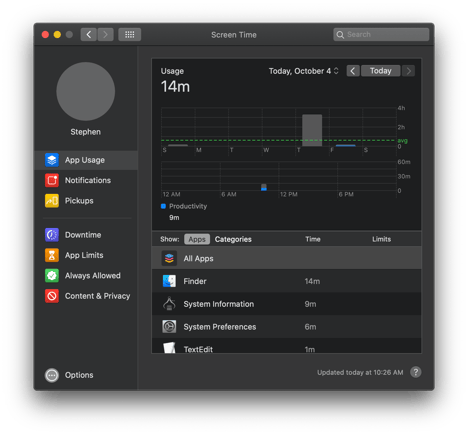Screen dimensions: 468x435
Task: Go back with the toolbar back arrow
Action: click(x=88, y=35)
